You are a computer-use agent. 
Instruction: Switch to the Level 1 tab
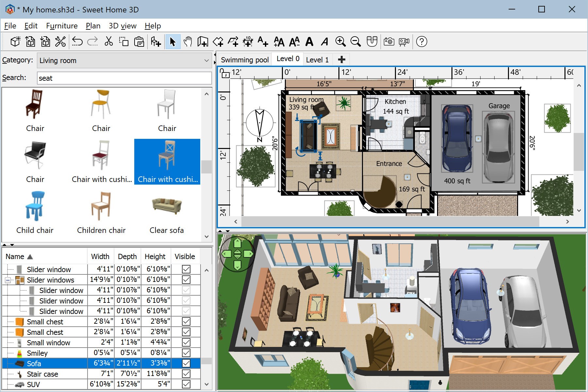tap(317, 59)
